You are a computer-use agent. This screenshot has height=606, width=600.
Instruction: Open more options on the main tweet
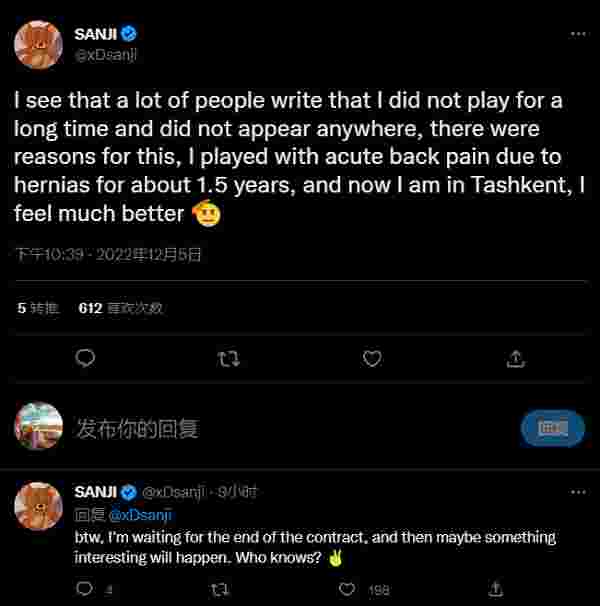click(578, 33)
